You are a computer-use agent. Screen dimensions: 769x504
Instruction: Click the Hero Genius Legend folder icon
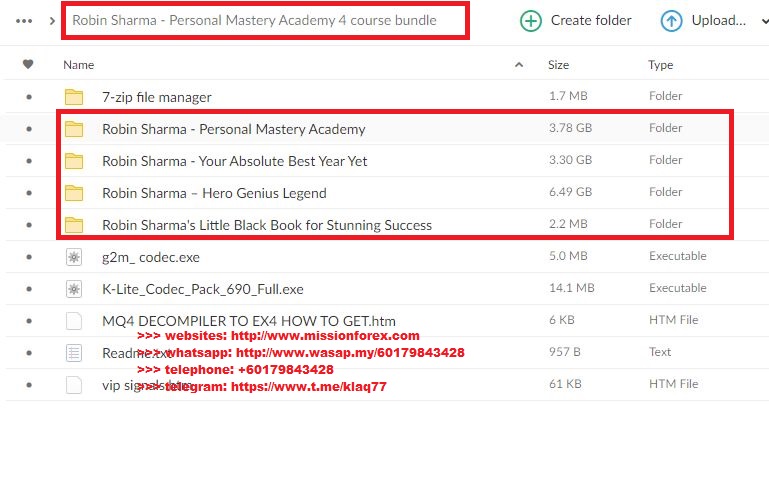click(74, 193)
